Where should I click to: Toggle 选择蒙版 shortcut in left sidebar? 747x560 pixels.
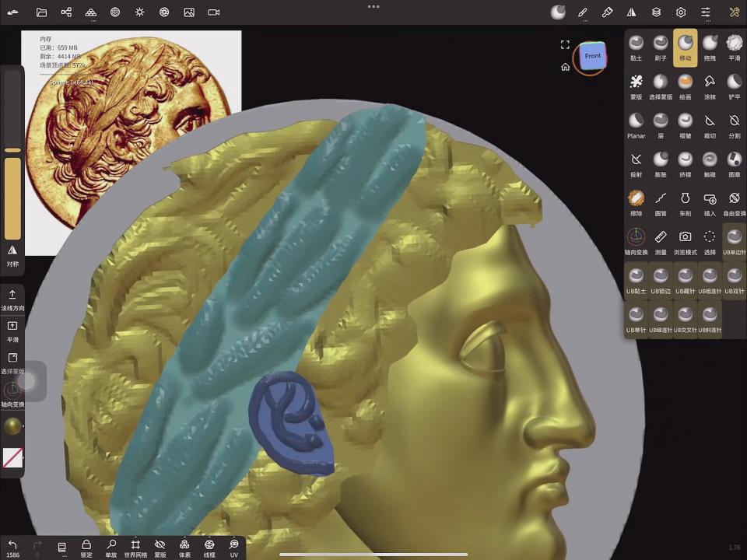pyautogui.click(x=12, y=363)
